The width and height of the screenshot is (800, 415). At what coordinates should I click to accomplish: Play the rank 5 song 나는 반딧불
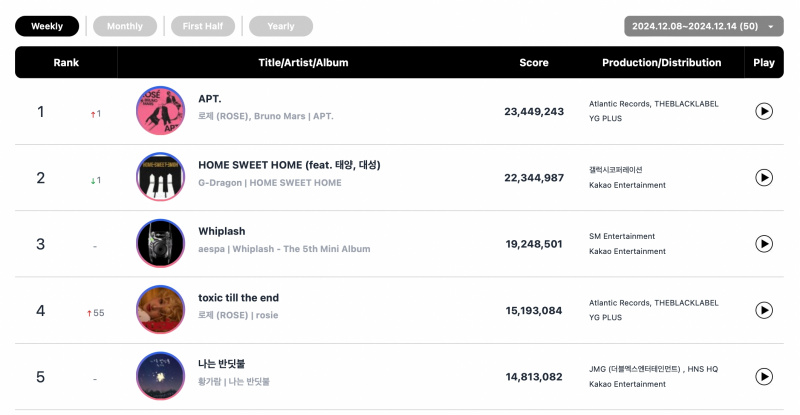[763, 377]
